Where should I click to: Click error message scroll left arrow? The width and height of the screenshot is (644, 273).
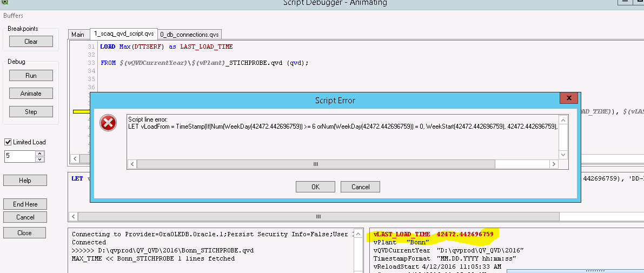pos(132,164)
